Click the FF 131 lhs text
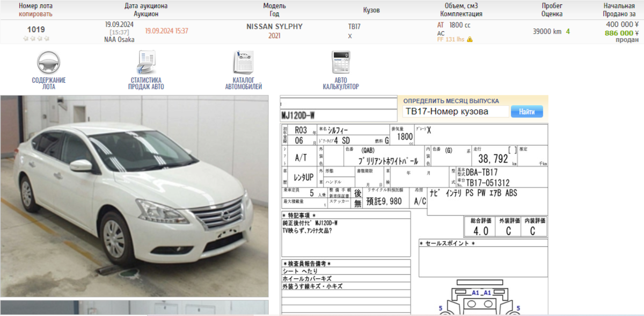 point(451,39)
